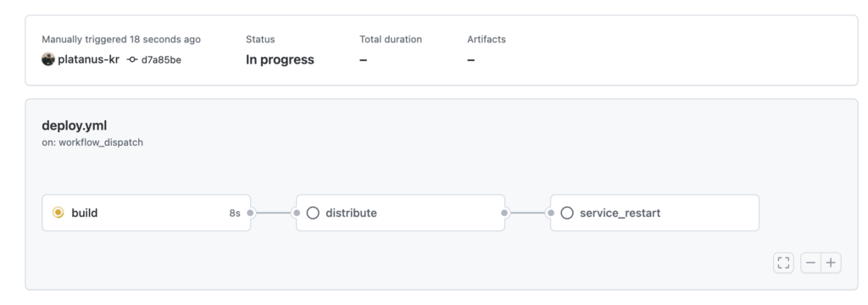
Task: Click the in-progress spinner icon on build job
Action: point(58,213)
